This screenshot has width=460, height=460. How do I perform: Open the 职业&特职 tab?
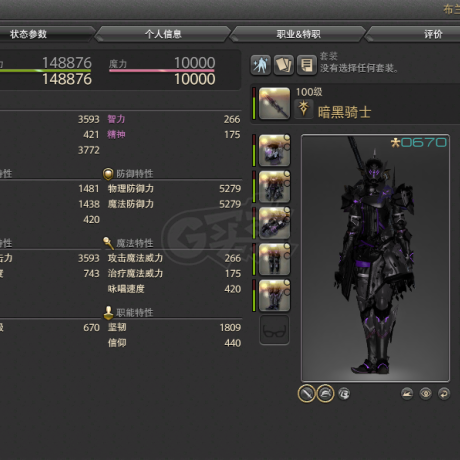click(x=298, y=34)
